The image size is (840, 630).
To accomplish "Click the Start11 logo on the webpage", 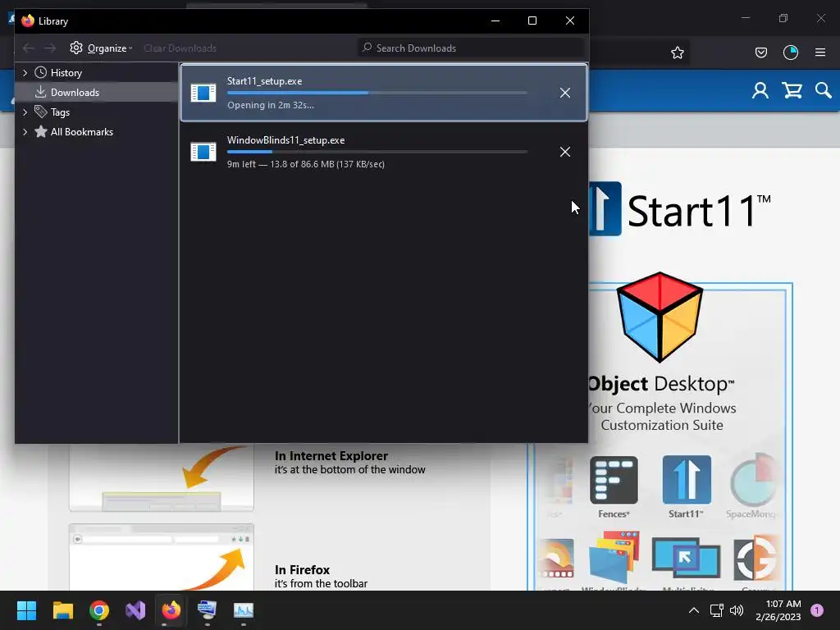I will pyautogui.click(x=680, y=209).
